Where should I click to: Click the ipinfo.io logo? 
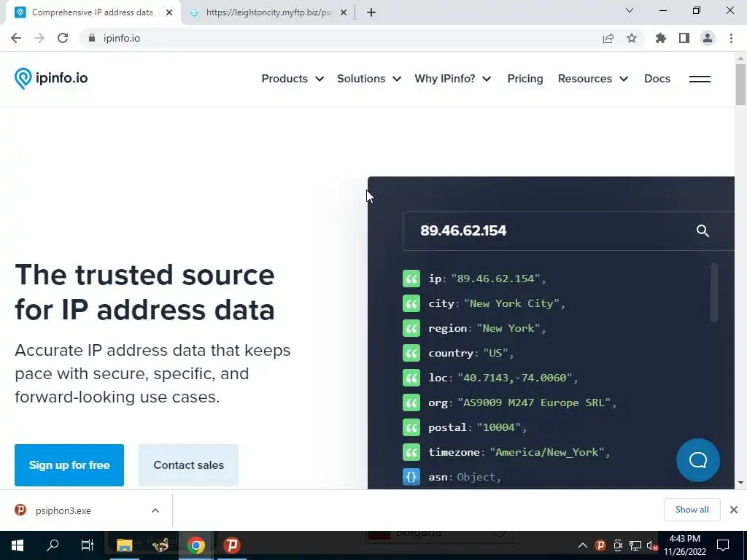(51, 79)
